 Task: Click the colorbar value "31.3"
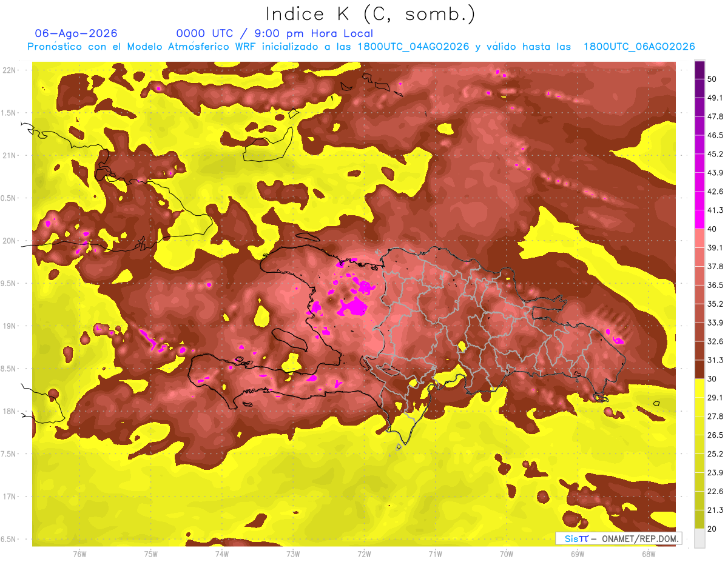pos(715,360)
